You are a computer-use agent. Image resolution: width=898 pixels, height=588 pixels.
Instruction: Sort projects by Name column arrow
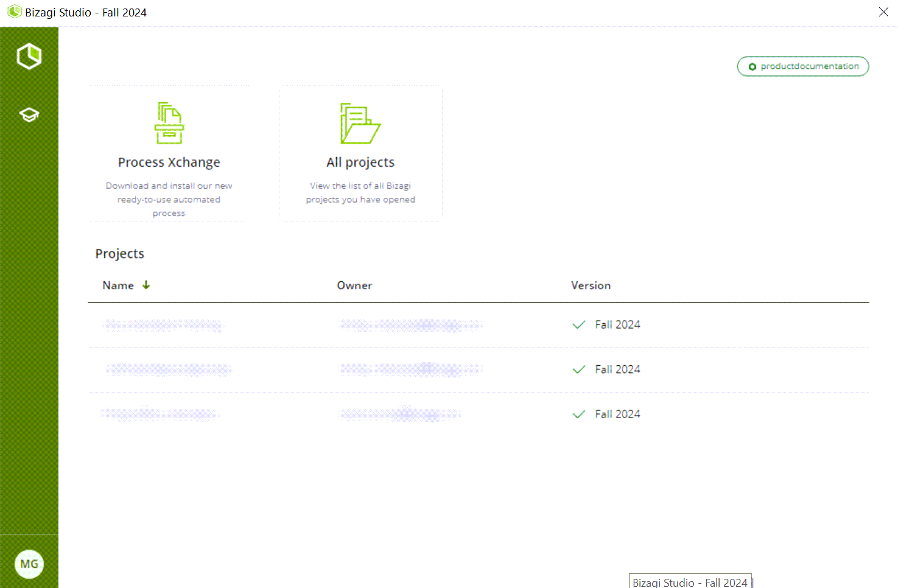click(146, 285)
